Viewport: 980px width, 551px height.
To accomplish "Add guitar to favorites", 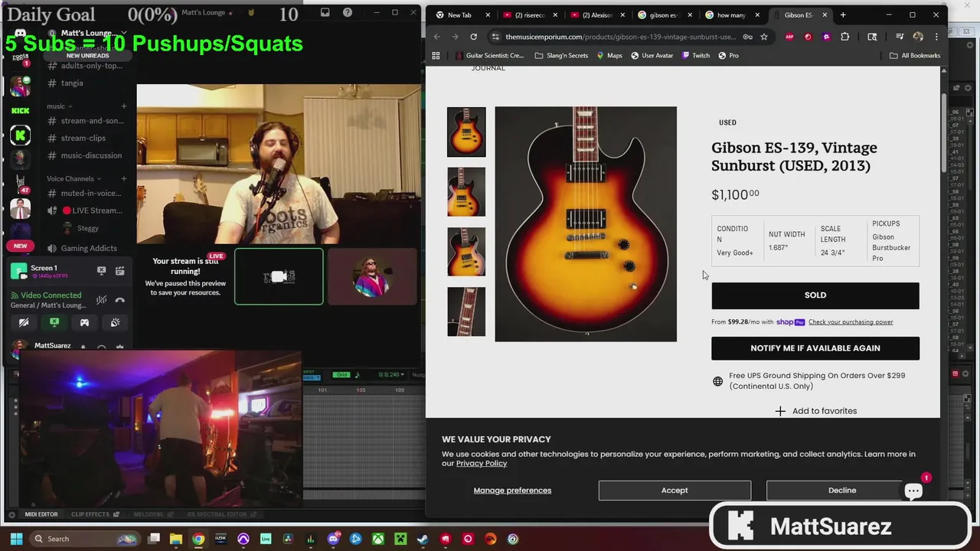I will (x=815, y=411).
